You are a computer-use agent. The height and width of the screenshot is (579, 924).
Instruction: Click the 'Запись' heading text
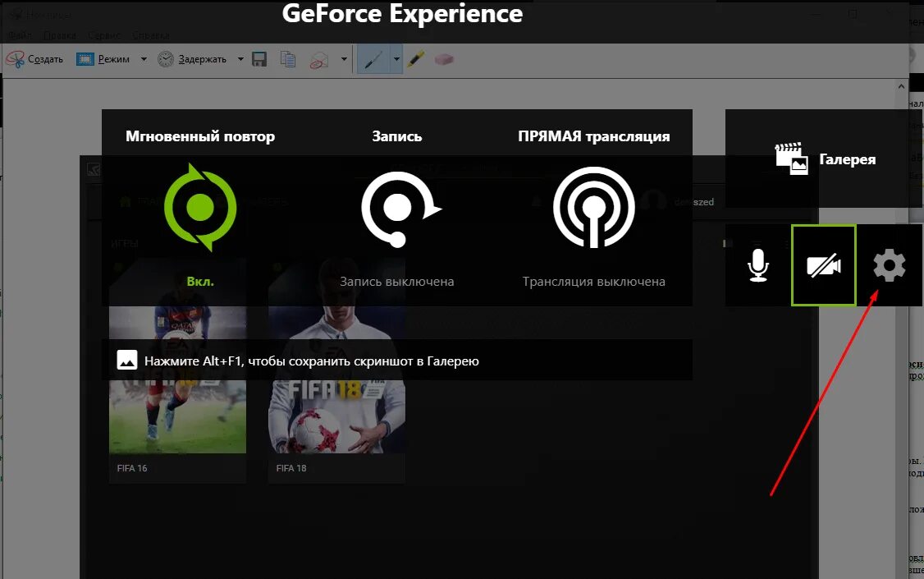(397, 136)
